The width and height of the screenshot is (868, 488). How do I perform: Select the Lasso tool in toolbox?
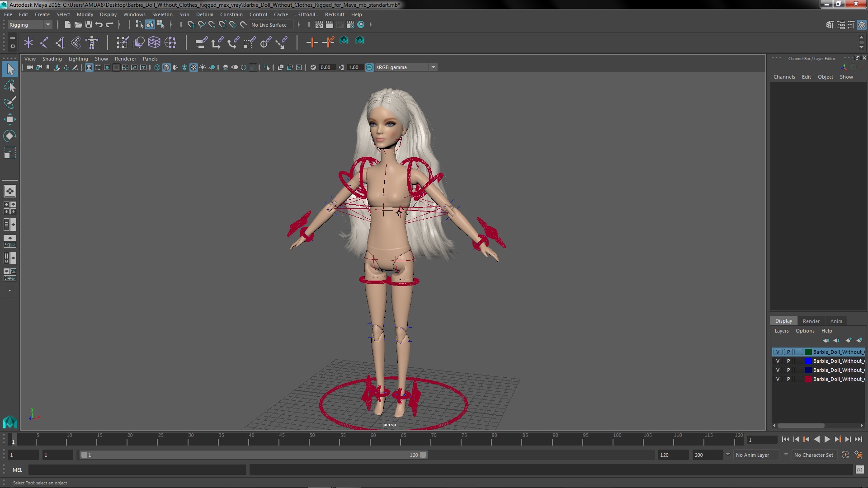[x=9, y=86]
